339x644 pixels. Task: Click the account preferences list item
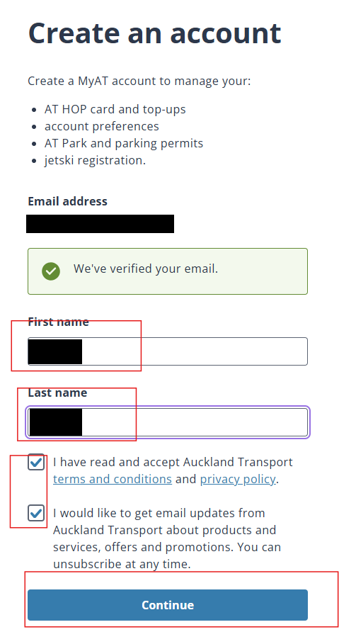102,126
